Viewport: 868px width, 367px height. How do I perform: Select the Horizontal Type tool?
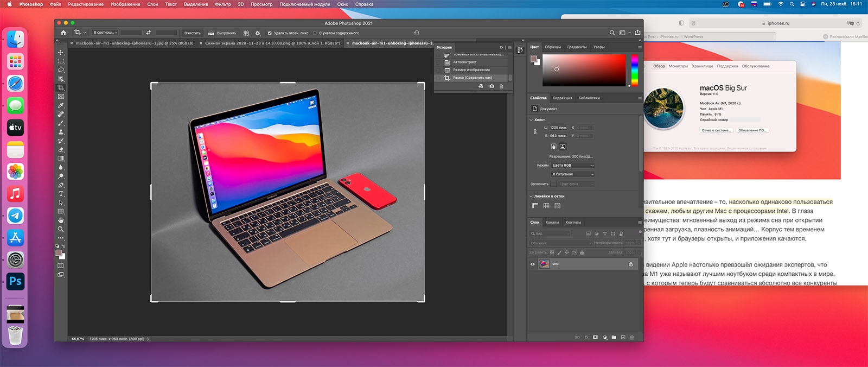pyautogui.click(x=61, y=194)
